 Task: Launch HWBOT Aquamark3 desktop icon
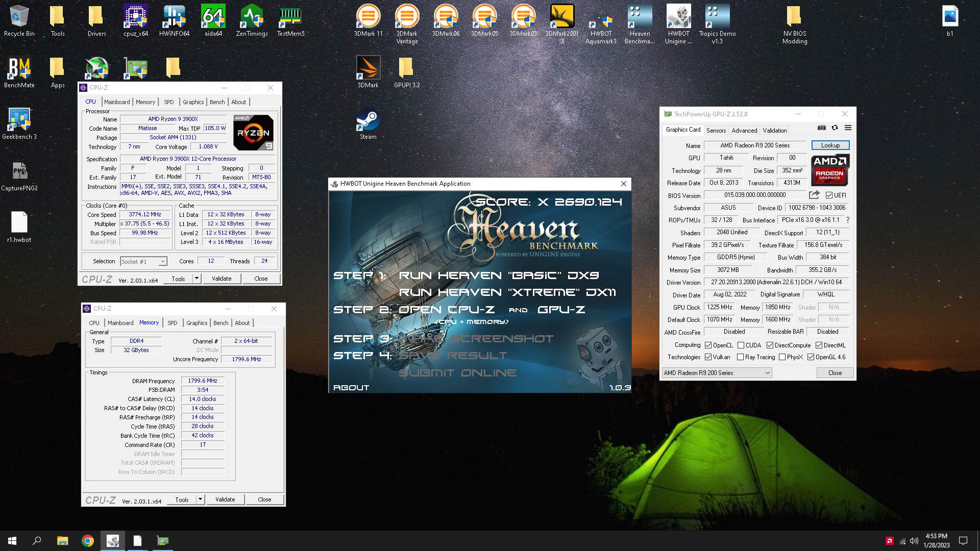601,24
